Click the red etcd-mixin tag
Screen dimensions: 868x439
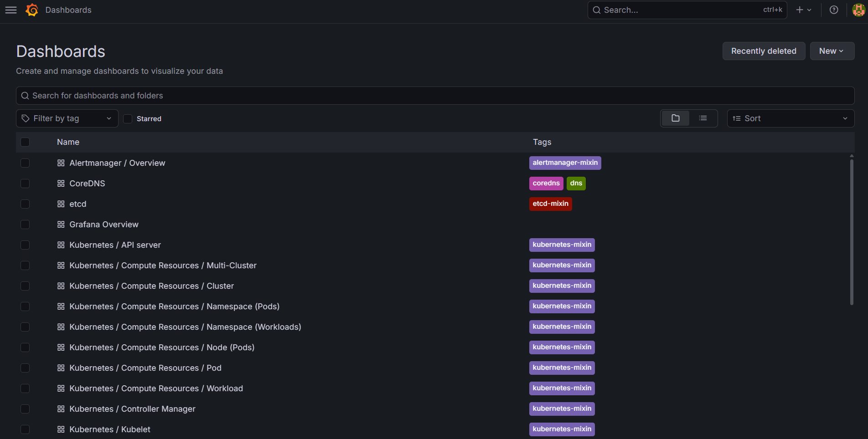[550, 204]
